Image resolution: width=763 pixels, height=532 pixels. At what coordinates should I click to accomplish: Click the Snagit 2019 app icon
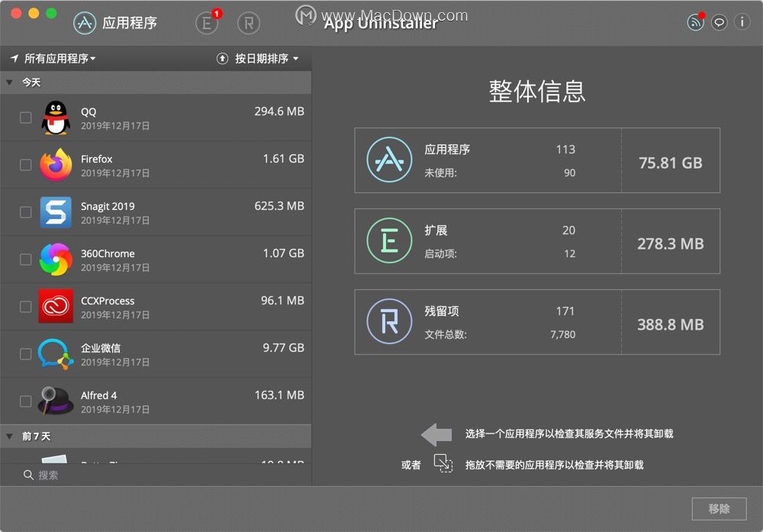[56, 212]
